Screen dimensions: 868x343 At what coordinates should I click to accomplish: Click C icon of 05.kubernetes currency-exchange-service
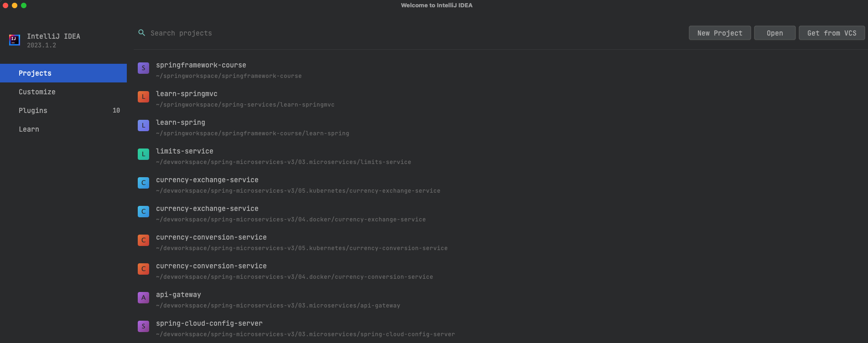coord(143,183)
